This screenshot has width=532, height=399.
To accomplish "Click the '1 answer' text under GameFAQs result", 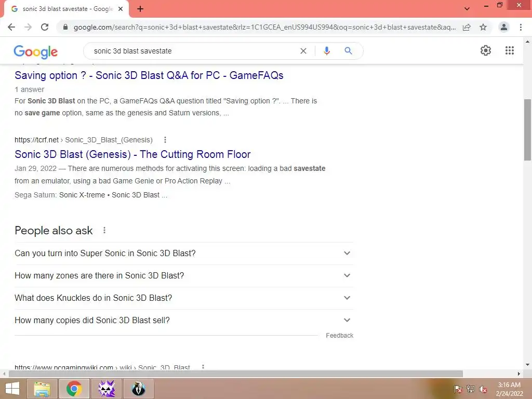I will click(29, 89).
